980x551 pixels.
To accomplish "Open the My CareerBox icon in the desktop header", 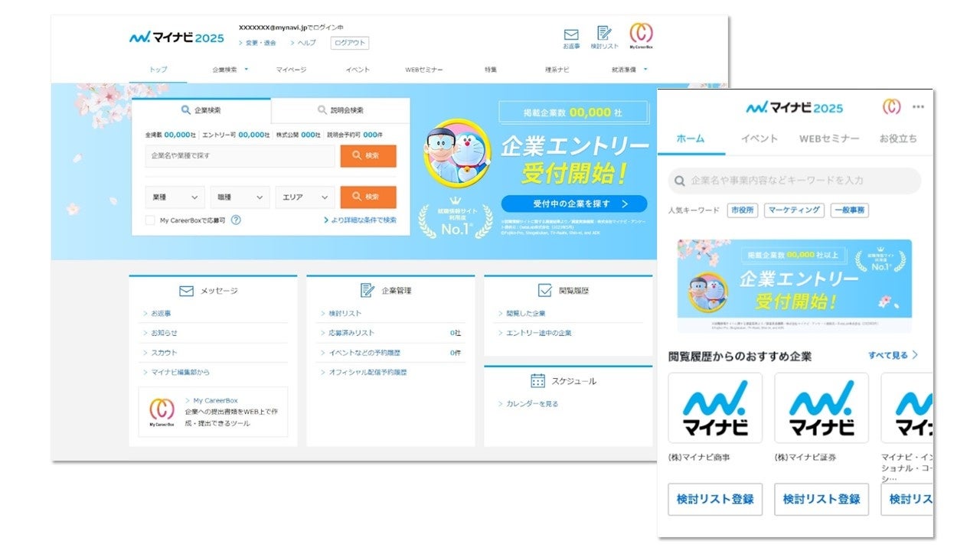I will pyautogui.click(x=642, y=36).
